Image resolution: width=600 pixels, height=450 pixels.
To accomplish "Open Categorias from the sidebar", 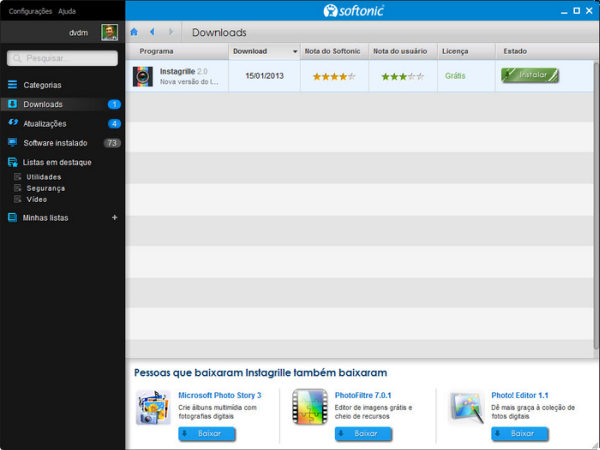I will pyautogui.click(x=42, y=85).
